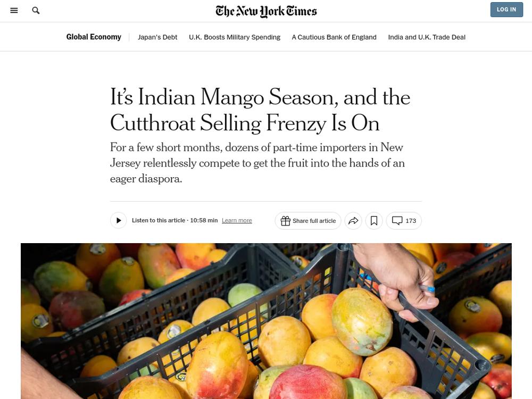Bookmark this article
Screen dimensions: 532x399
click(374, 221)
